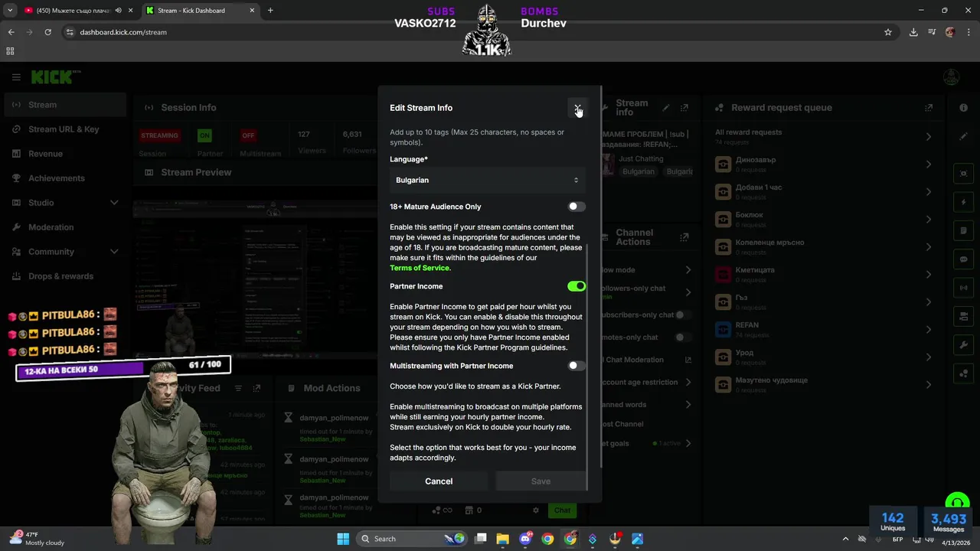Pop out the Channel Actions panel
This screenshot has width=980, height=551.
point(684,237)
